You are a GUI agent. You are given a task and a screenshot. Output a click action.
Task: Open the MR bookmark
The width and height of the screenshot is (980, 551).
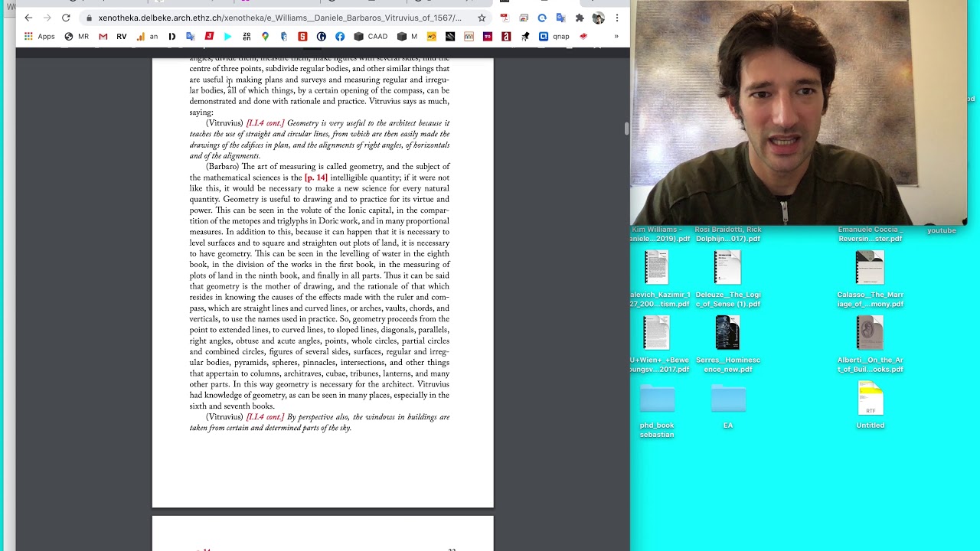coord(77,36)
